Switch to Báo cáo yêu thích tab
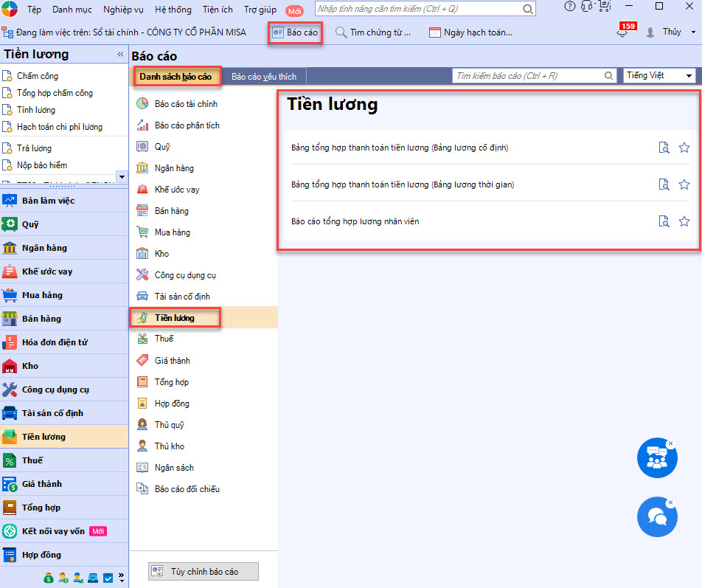702x588 pixels. (264, 77)
